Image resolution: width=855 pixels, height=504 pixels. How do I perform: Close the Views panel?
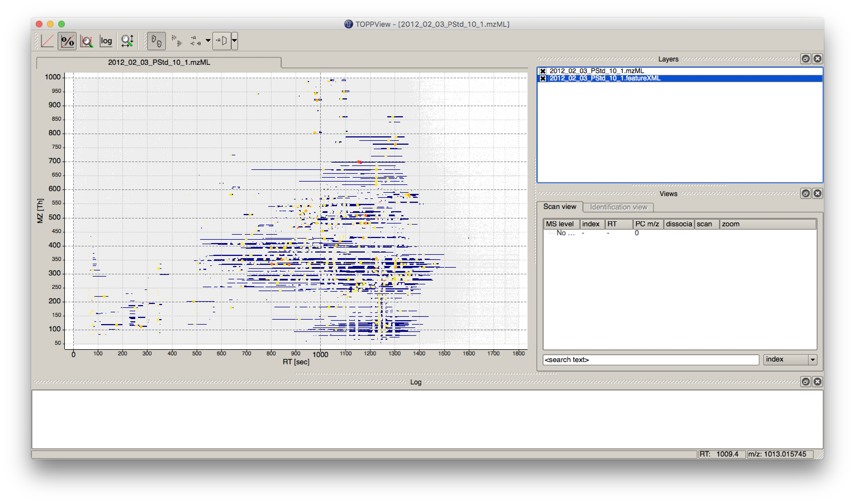817,194
